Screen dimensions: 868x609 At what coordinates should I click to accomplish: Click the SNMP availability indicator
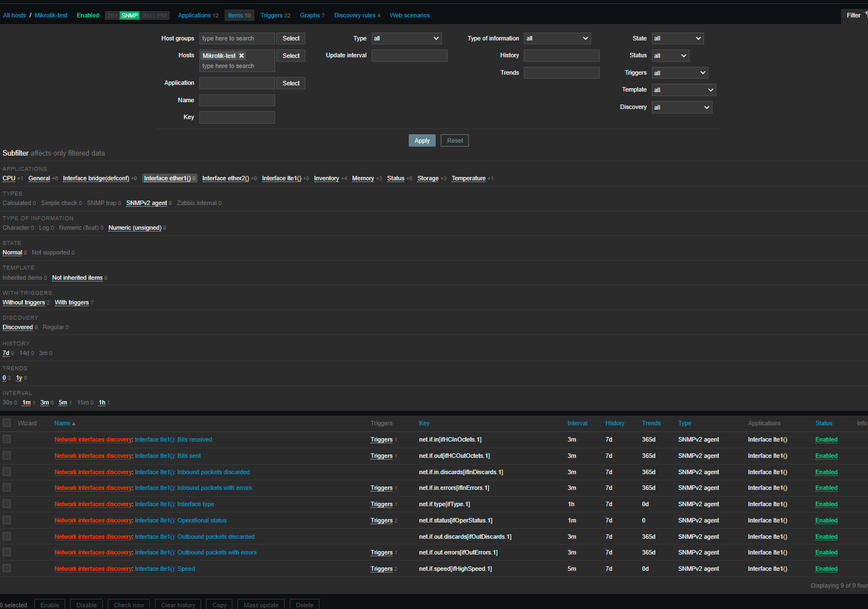tap(130, 15)
